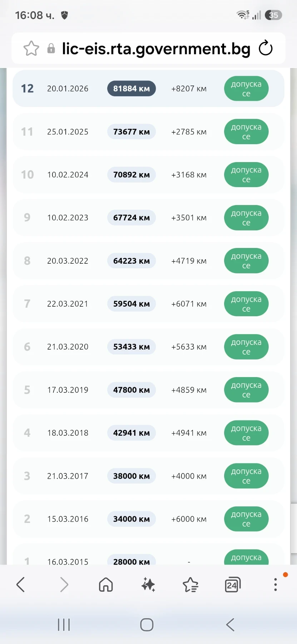The width and height of the screenshot is (297, 644).
Task: Tap the address bar URL text
Action: pos(156,49)
